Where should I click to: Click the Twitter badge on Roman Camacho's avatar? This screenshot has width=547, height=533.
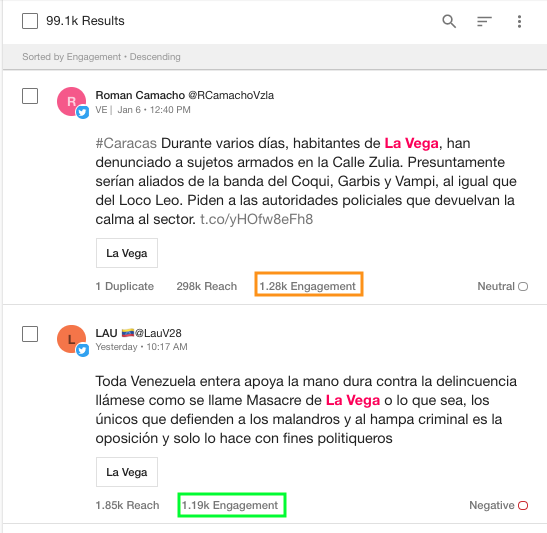click(x=82, y=112)
